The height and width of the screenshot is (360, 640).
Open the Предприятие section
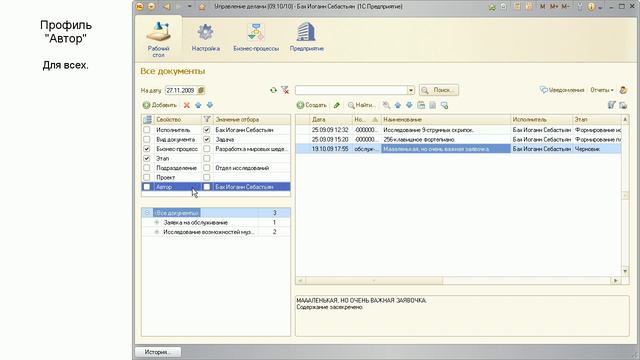pyautogui.click(x=307, y=38)
